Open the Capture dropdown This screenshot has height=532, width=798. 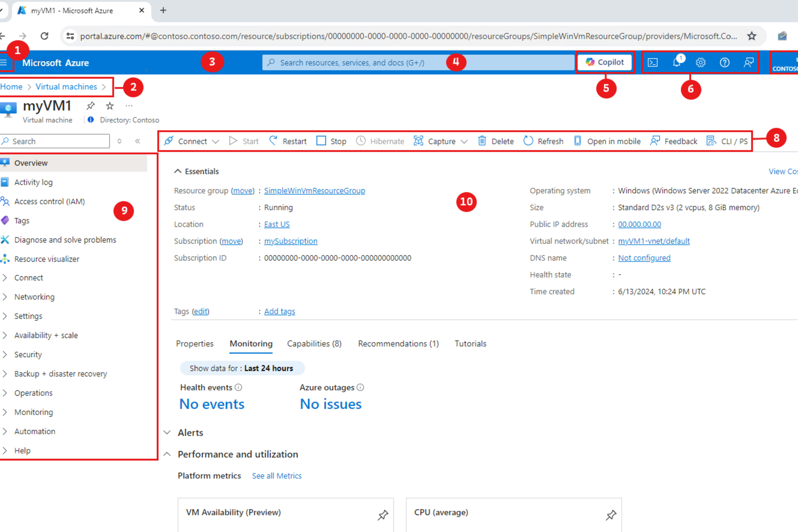441,141
